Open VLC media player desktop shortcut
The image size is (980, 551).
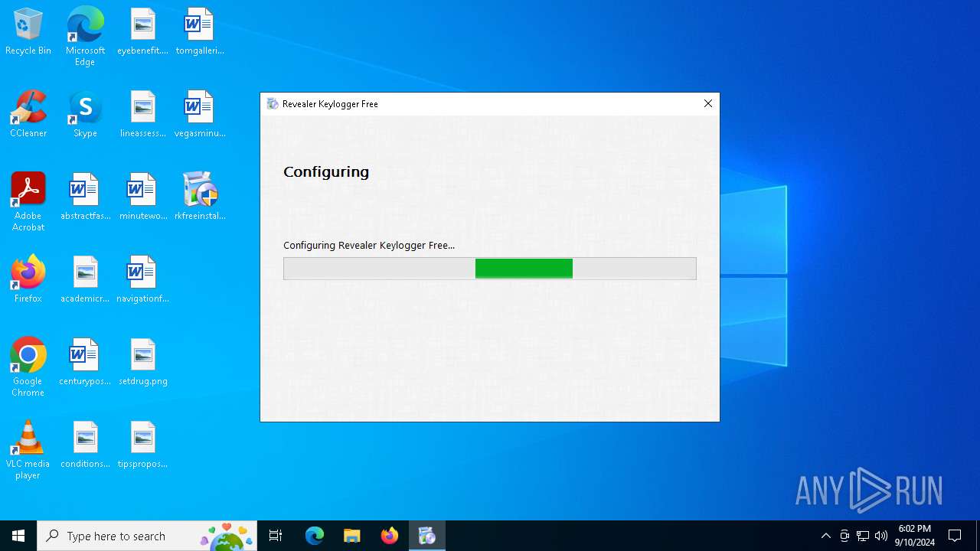[28, 450]
